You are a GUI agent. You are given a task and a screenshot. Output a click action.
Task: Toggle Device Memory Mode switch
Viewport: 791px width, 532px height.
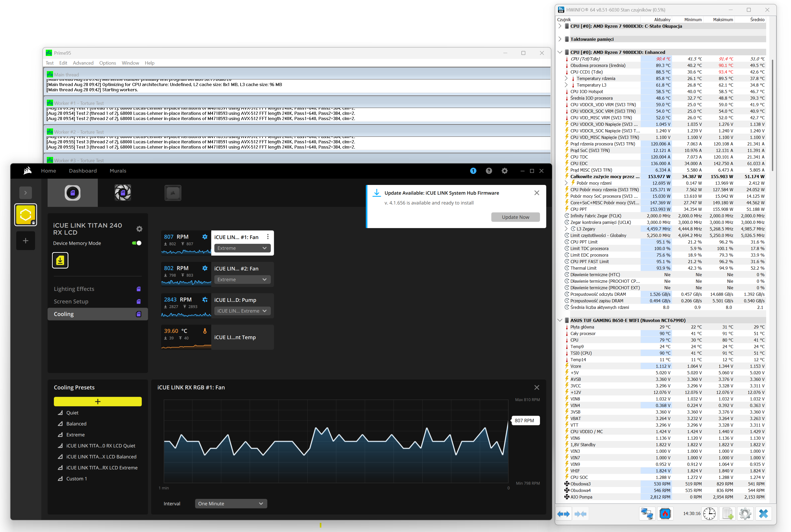(x=137, y=243)
